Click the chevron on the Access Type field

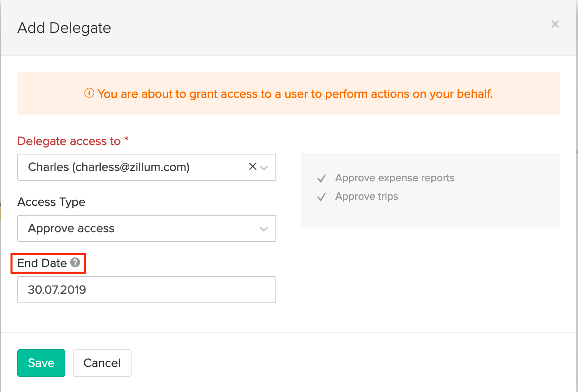point(264,228)
